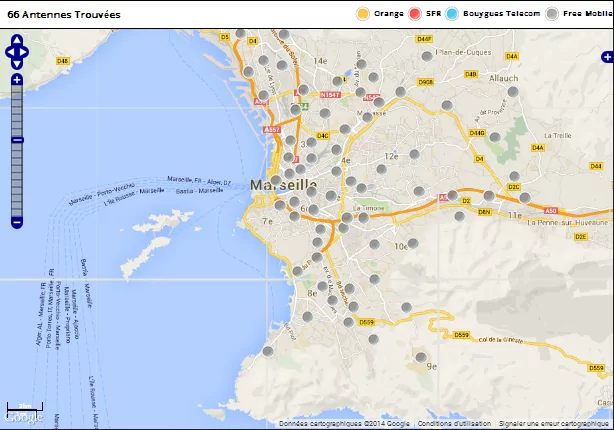Select the antenna marker near Plan-de-Cuques
This screenshot has width=614, height=430.
[427, 57]
